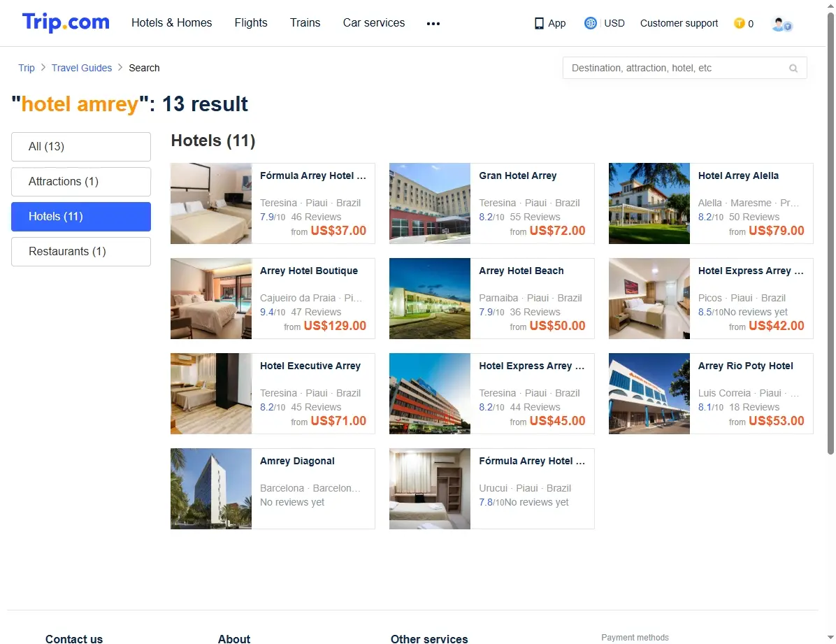
Task: Open Gran Hotel Arrey photo
Action: pos(430,203)
